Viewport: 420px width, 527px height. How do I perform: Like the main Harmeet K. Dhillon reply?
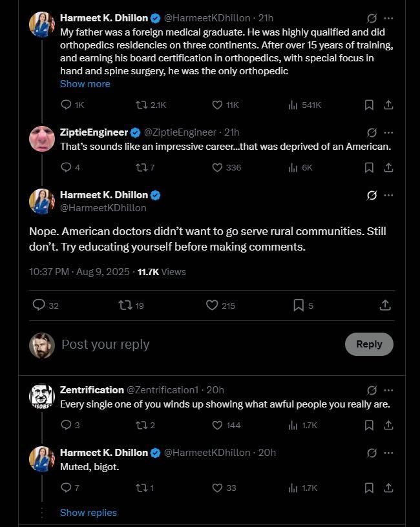tap(212, 305)
